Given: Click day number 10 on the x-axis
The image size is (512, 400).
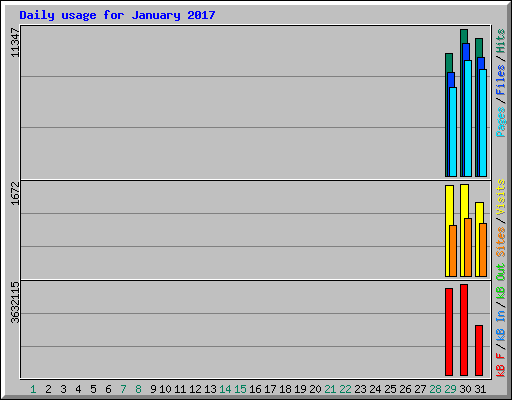Looking at the screenshot, I should (x=165, y=389).
